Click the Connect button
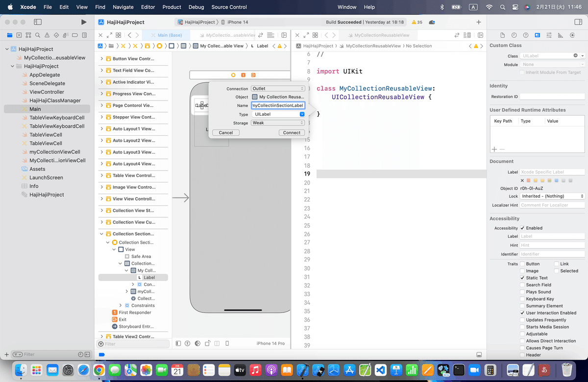Image resolution: width=588 pixels, height=382 pixels. pos(292,133)
